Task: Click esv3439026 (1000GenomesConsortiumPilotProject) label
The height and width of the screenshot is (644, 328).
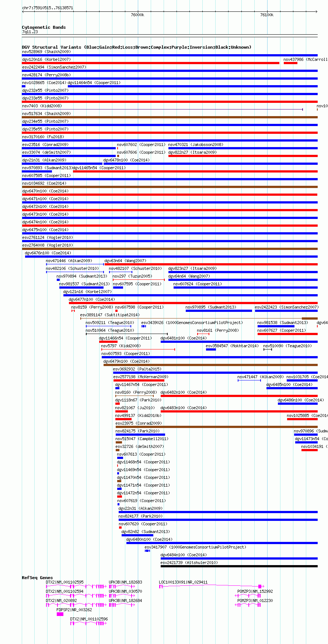Action: [192, 323]
